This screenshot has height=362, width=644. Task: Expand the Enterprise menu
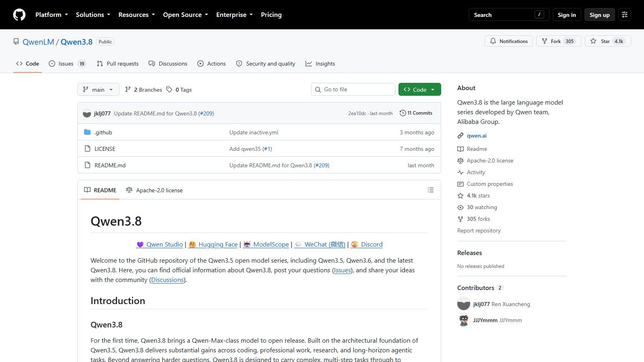point(234,15)
